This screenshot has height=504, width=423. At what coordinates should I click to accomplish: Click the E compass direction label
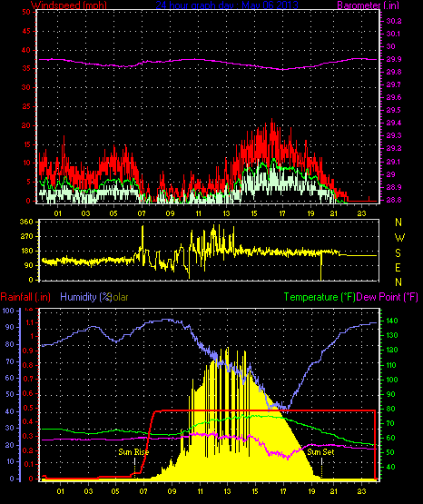(x=398, y=267)
